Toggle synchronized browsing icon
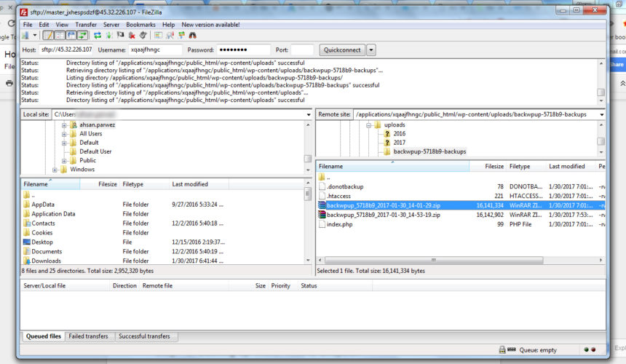This screenshot has height=364, width=626. (182, 36)
